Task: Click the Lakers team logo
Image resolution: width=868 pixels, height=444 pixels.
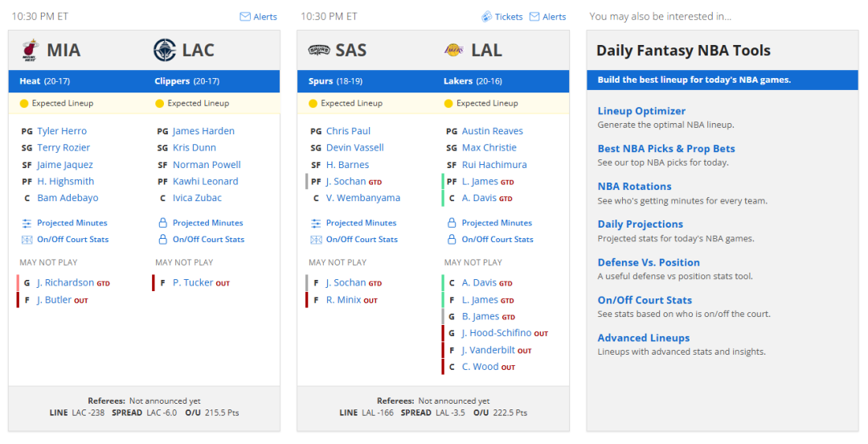Action: [x=454, y=50]
